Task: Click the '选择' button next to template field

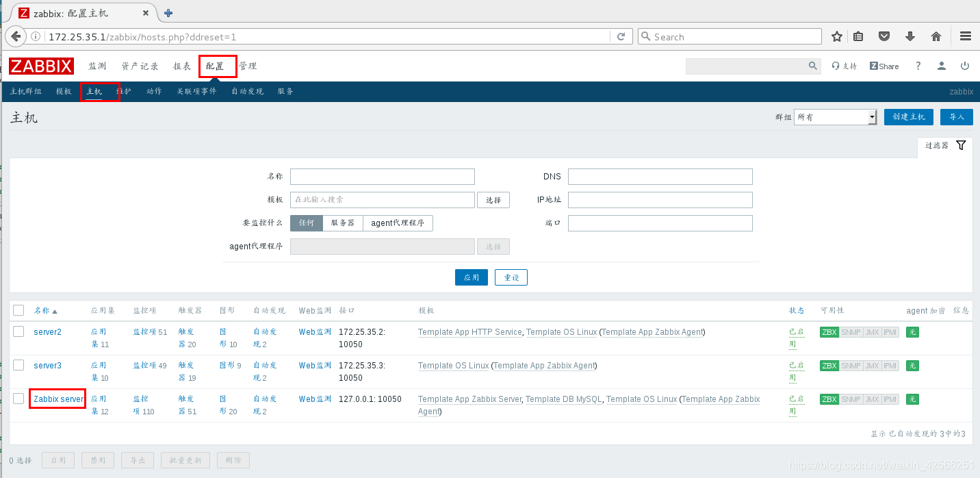Action: click(493, 200)
